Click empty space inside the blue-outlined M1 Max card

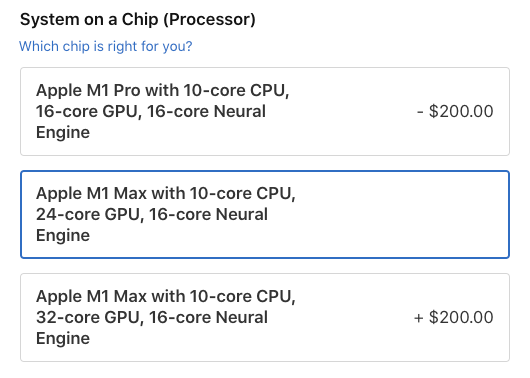[399, 214]
